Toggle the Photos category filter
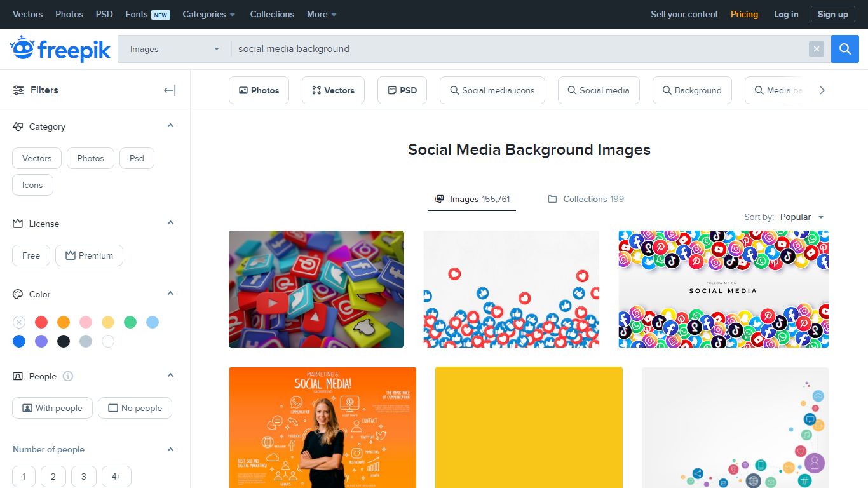The height and width of the screenshot is (488, 868). 90,158
